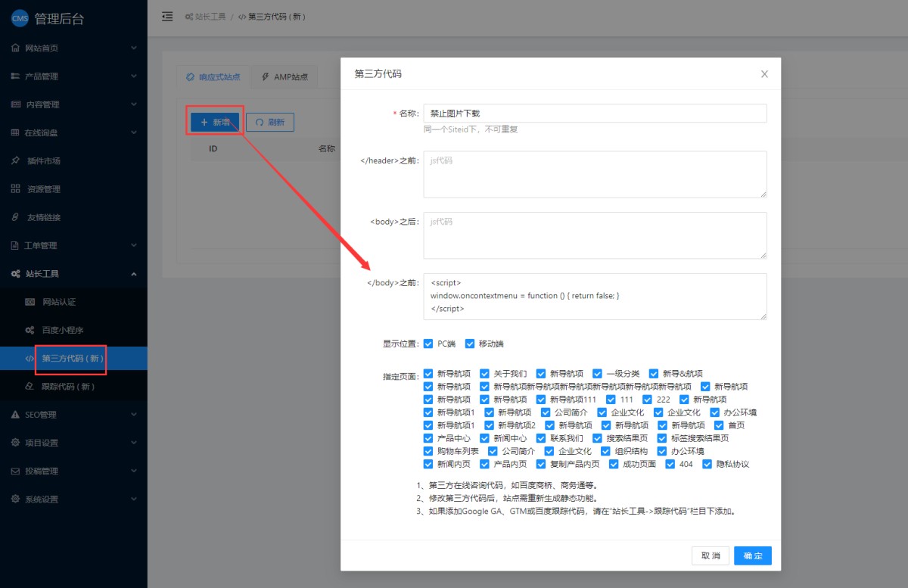
Task: Click the CMS logo icon
Action: (x=20, y=19)
